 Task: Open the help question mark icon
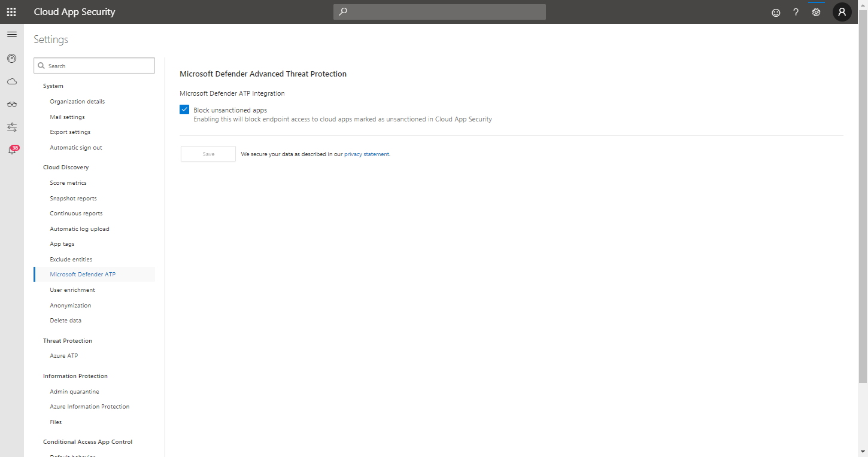click(x=796, y=12)
